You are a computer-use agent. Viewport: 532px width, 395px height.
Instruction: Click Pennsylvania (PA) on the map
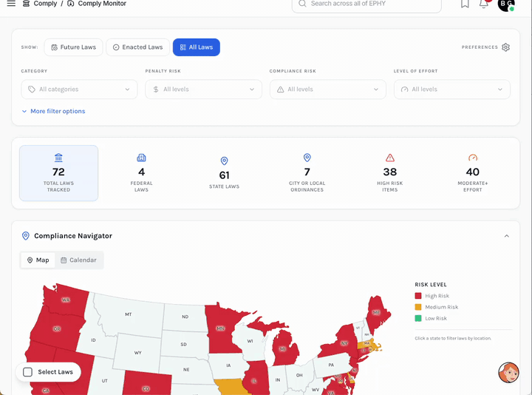coord(331,365)
